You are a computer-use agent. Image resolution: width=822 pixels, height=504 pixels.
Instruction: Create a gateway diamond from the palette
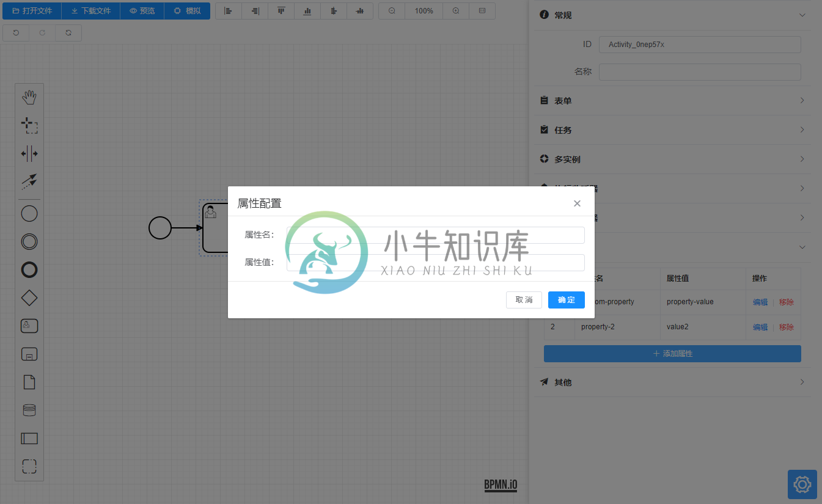29,298
